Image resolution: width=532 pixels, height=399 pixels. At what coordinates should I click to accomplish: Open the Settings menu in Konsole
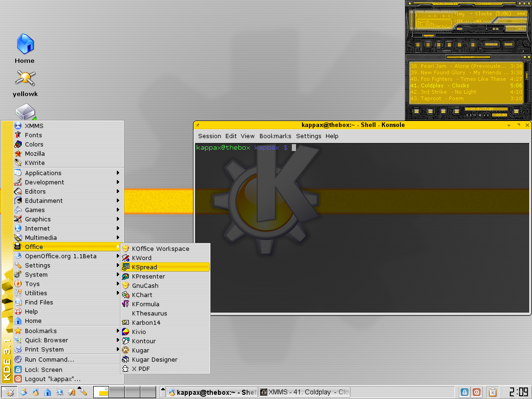[308, 136]
